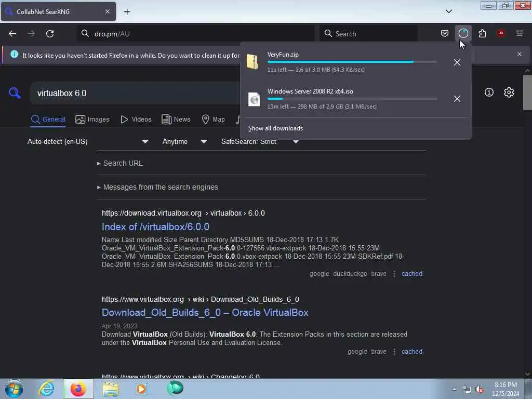
Task: Switch to the Videos category tab
Action: (136, 119)
